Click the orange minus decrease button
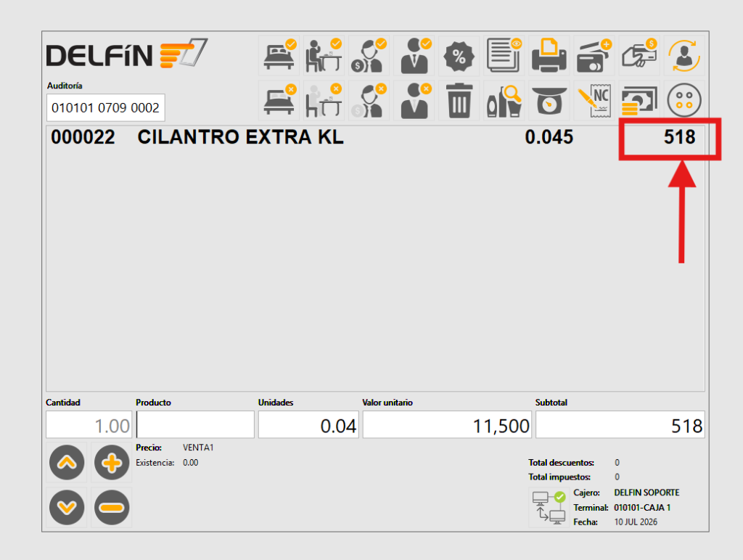Viewport: 743px width, 560px height. click(x=112, y=508)
